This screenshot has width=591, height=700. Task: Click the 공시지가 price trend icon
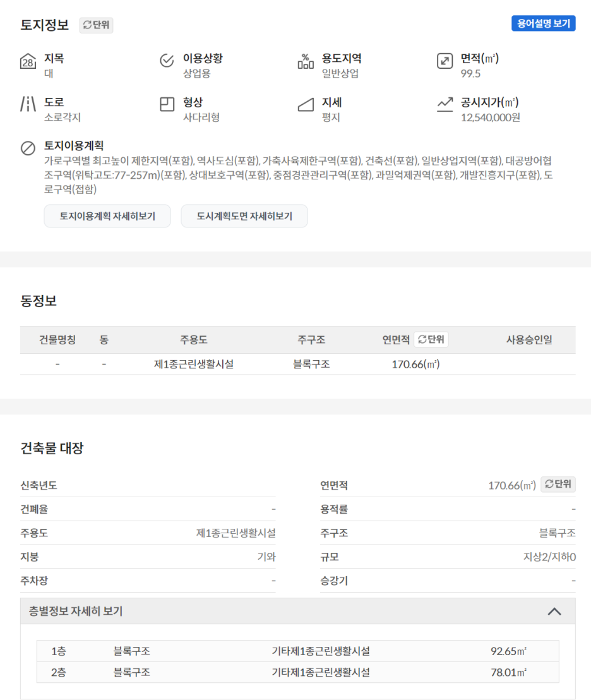click(445, 104)
